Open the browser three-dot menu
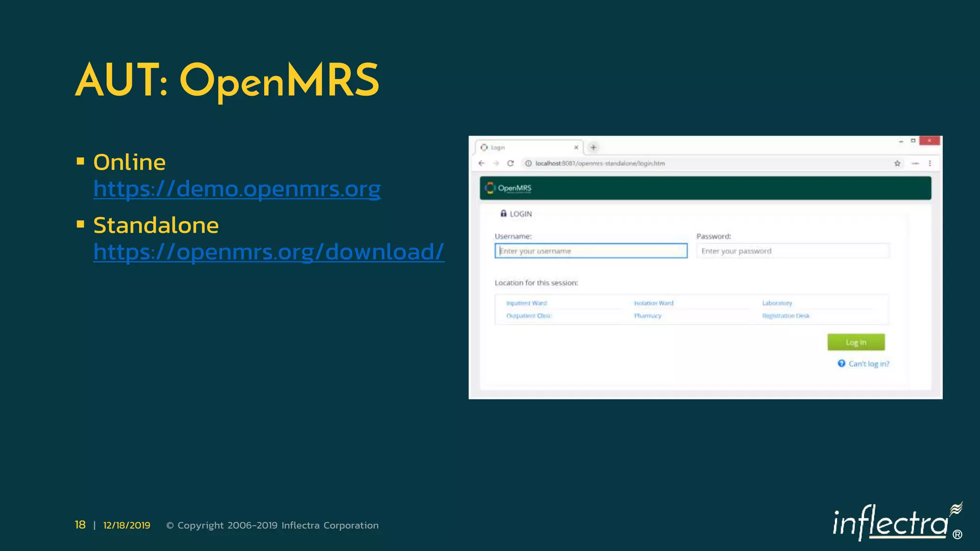 (x=930, y=163)
